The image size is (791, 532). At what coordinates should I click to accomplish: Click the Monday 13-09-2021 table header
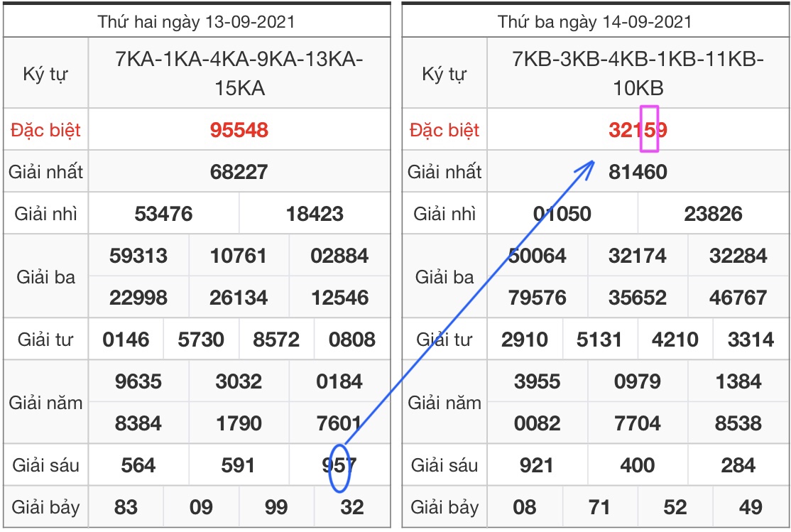pyautogui.click(x=196, y=21)
